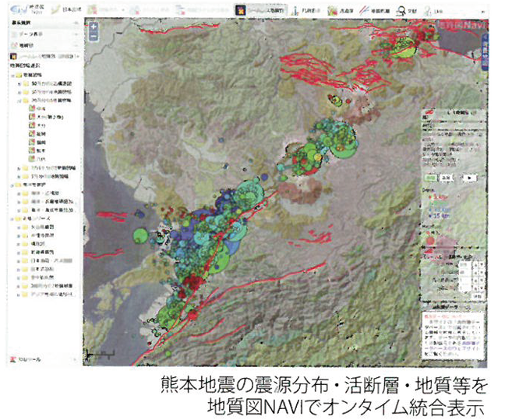Click the dark icon of seamless map accordion header
The height and width of the screenshot is (420, 505).
pyautogui.click(x=13, y=56)
